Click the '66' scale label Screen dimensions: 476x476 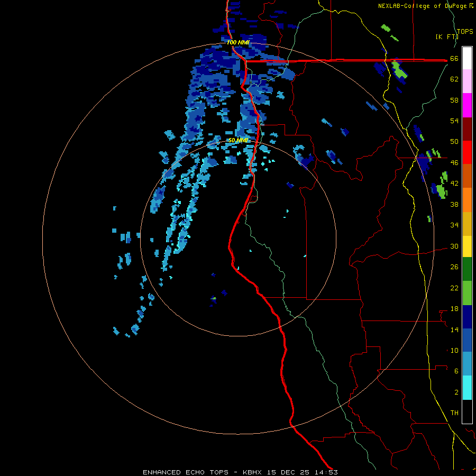pyautogui.click(x=454, y=59)
